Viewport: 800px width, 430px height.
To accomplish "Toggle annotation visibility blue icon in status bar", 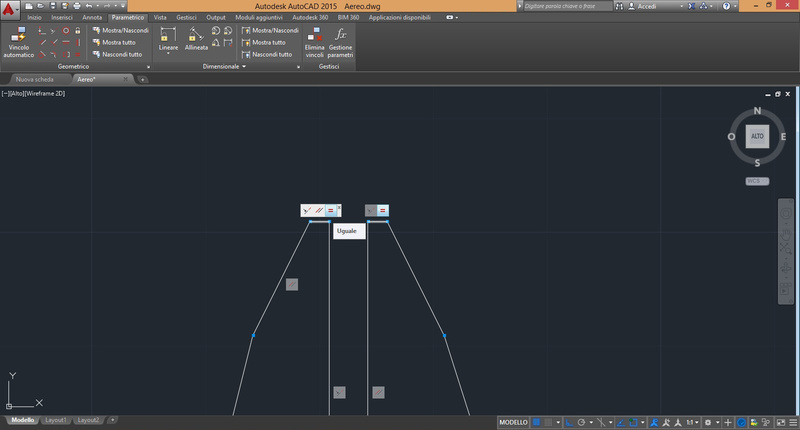I will pyautogui.click(x=654, y=422).
